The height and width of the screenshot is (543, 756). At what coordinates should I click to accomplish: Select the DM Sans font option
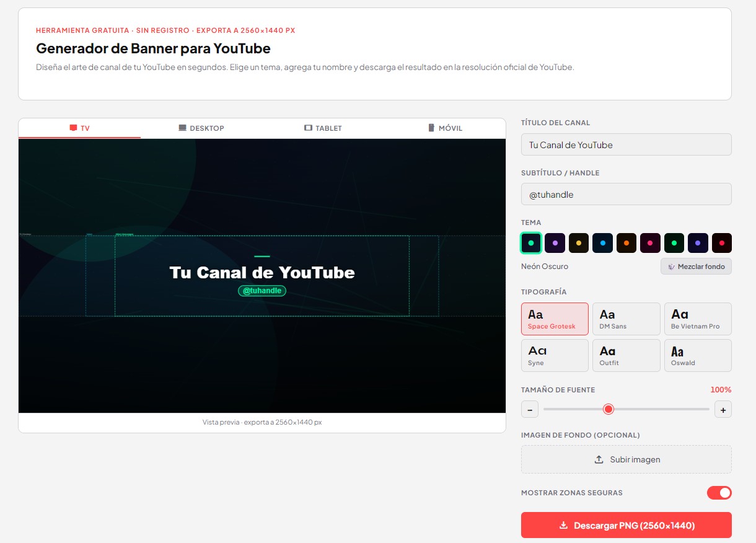626,319
